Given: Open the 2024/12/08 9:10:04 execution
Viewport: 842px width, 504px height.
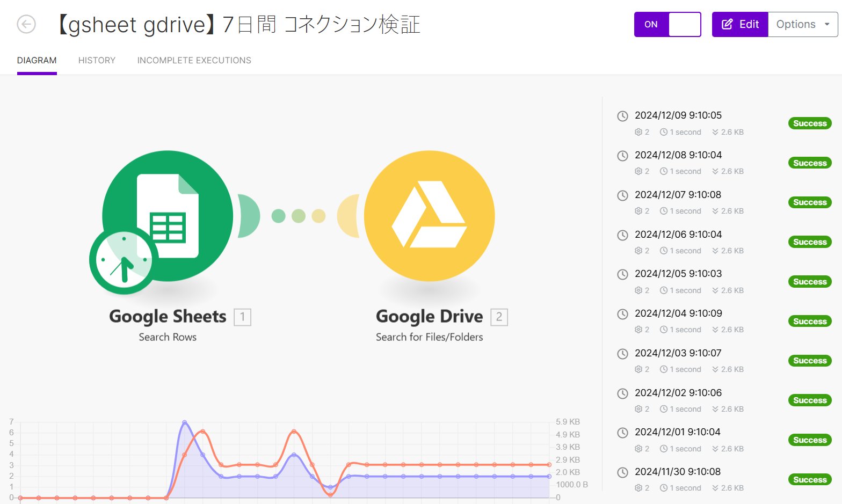Looking at the screenshot, I should (678, 155).
